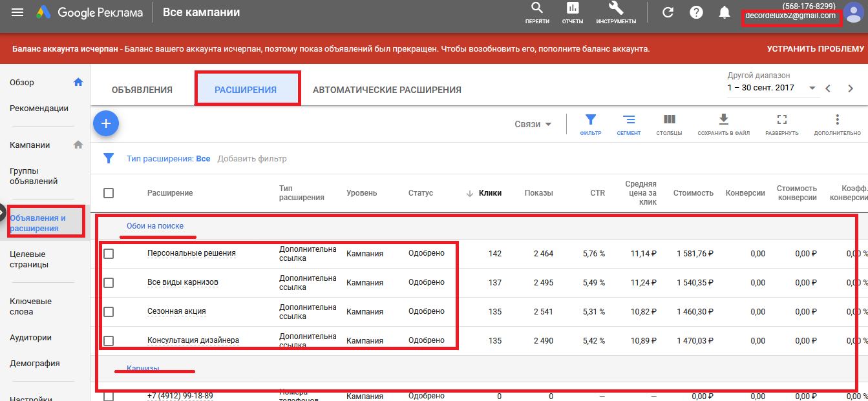The height and width of the screenshot is (401, 868).
Task: Open 'Аудитории' in the sidebar
Action: (x=30, y=337)
